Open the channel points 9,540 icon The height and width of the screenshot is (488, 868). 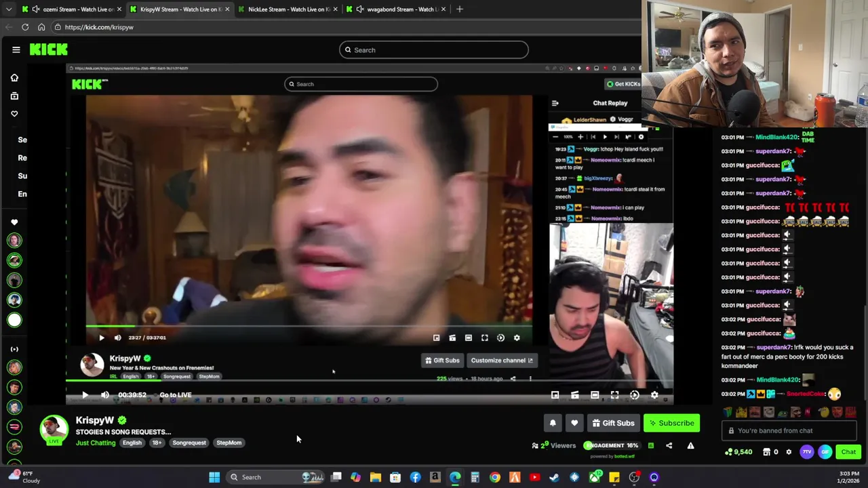point(738,452)
